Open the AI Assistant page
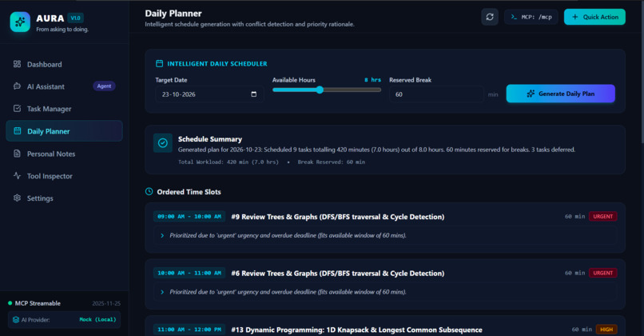Viewport: 644px width, 336px height. [x=64, y=86]
